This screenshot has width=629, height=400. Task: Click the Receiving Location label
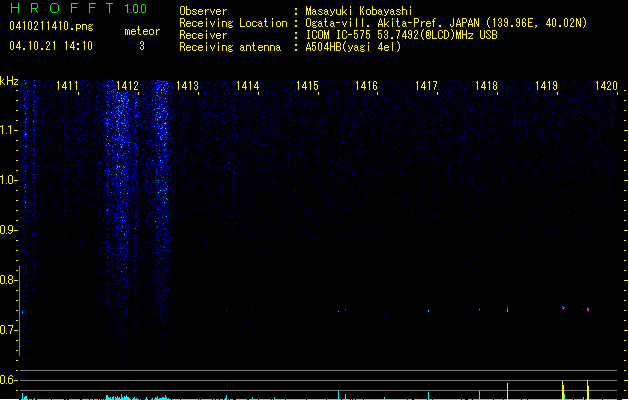(233, 23)
